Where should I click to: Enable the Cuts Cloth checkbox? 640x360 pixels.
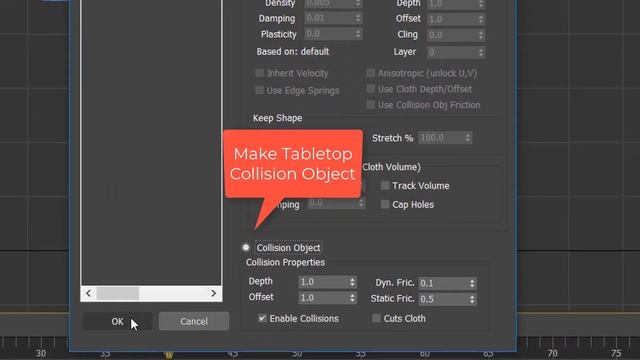pyautogui.click(x=376, y=318)
